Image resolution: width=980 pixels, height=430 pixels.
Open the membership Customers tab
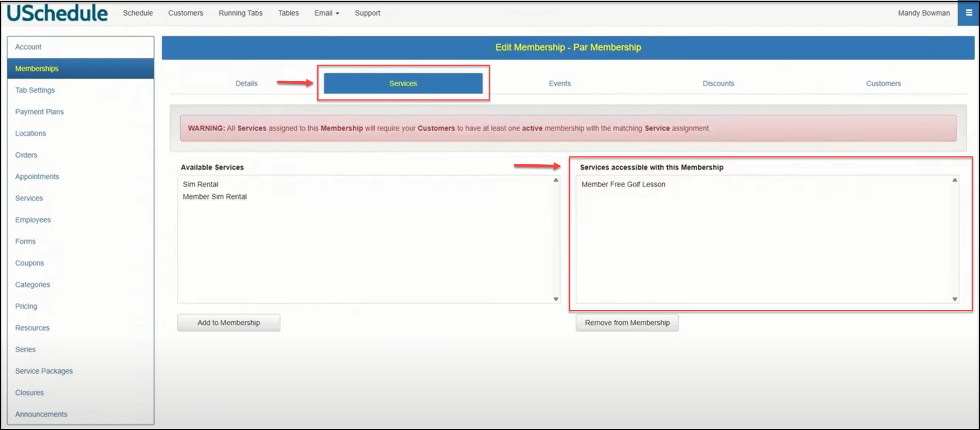[x=883, y=83]
